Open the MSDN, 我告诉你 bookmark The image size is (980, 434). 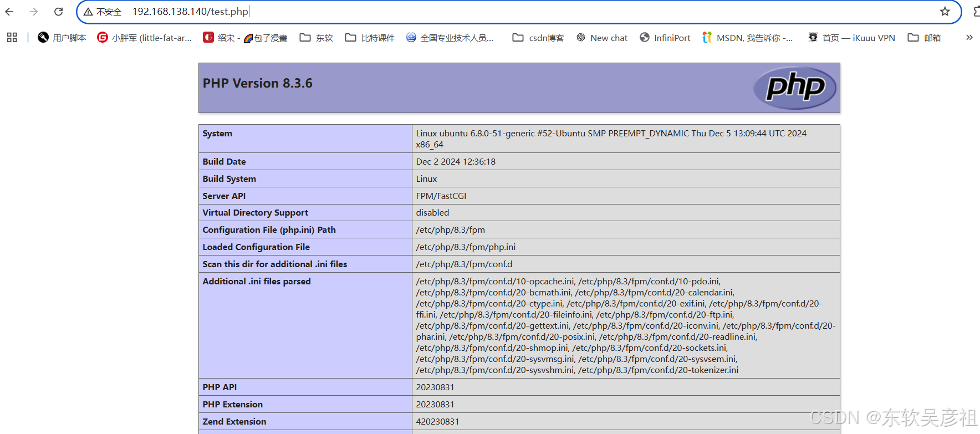coord(747,38)
